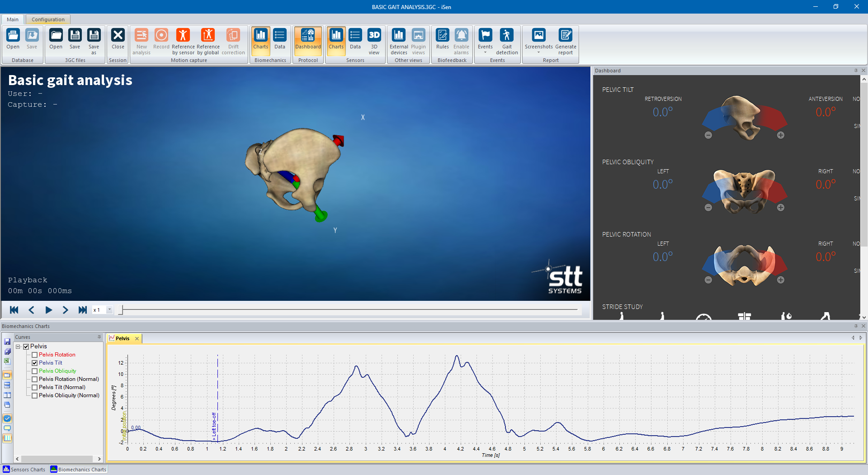
Task: Open External devices view
Action: [399, 42]
